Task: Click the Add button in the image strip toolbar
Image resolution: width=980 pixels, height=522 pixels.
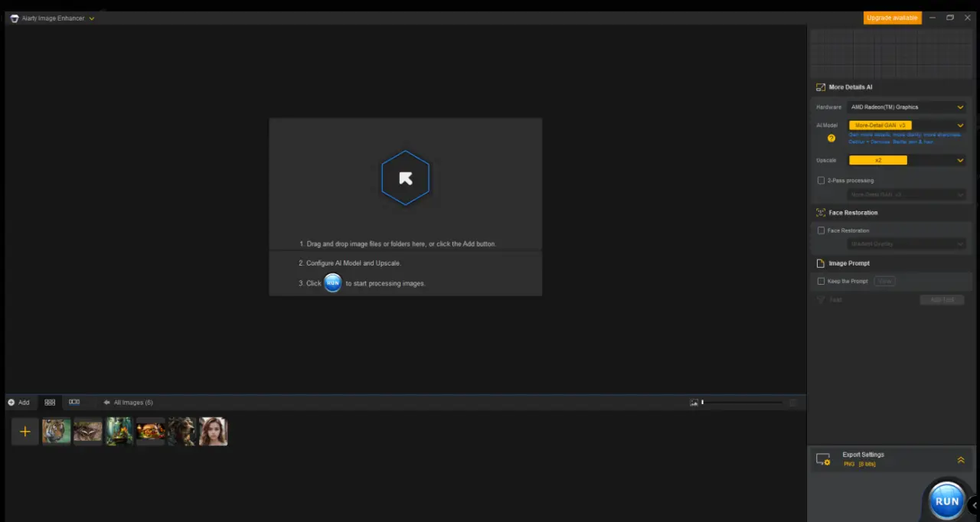Action: [x=18, y=403]
